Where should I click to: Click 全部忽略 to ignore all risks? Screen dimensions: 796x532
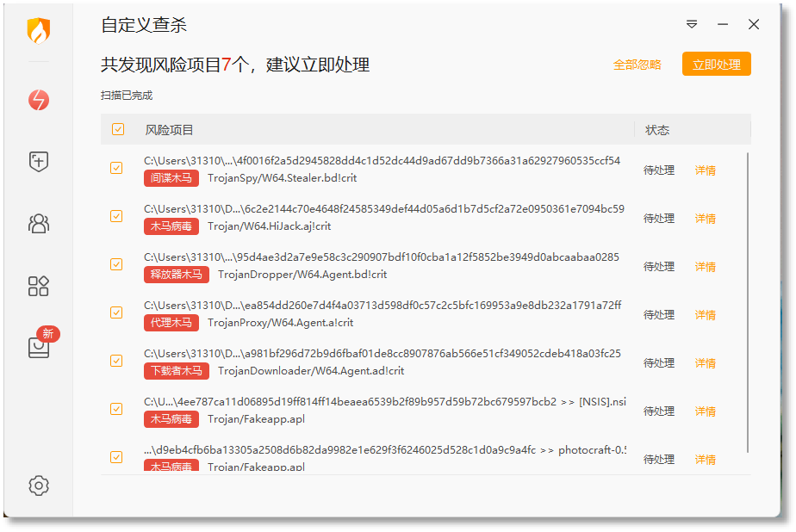pyautogui.click(x=637, y=65)
